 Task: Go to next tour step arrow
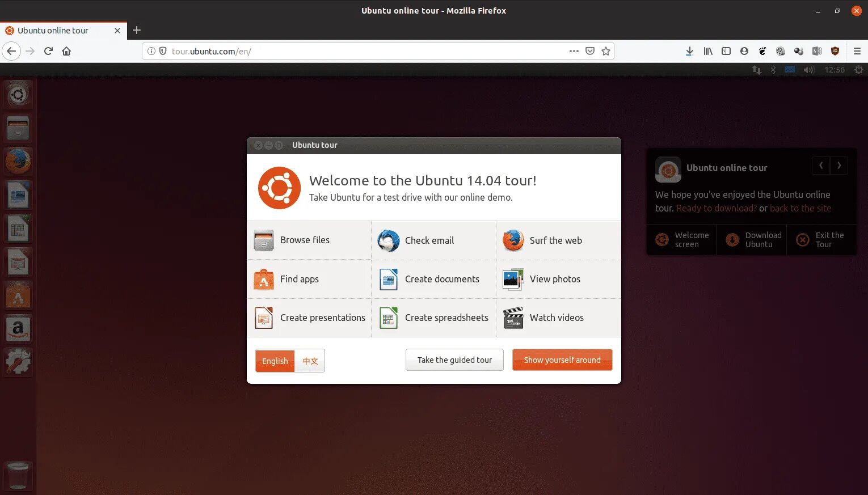pos(839,166)
